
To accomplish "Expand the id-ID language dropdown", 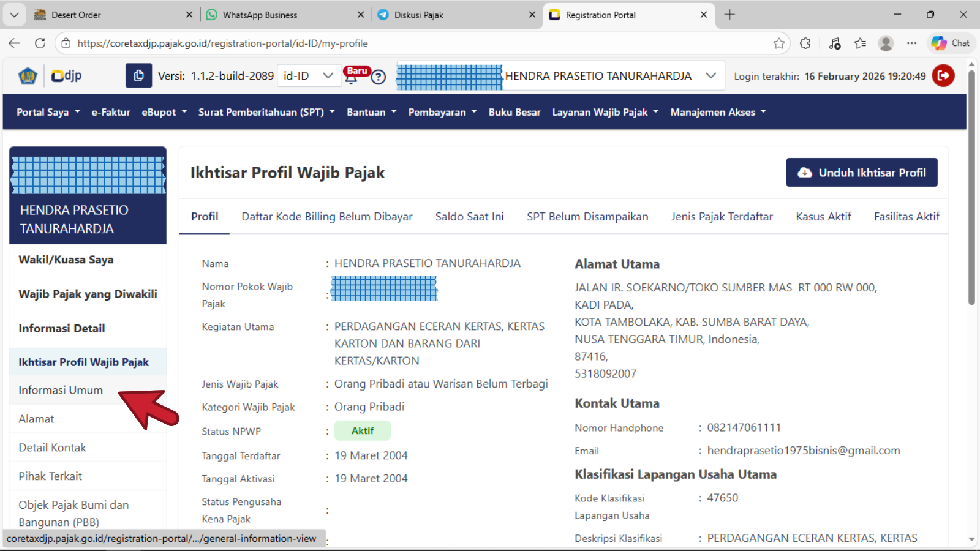I will click(x=309, y=76).
